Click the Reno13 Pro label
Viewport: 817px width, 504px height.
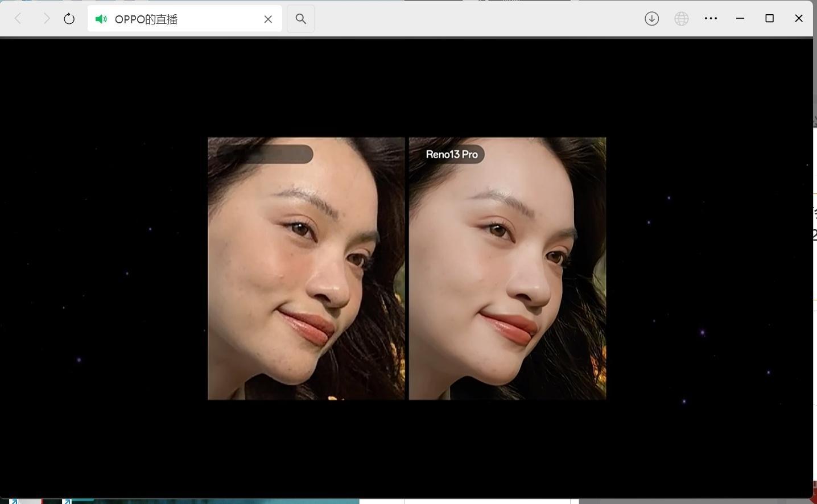[x=452, y=154]
